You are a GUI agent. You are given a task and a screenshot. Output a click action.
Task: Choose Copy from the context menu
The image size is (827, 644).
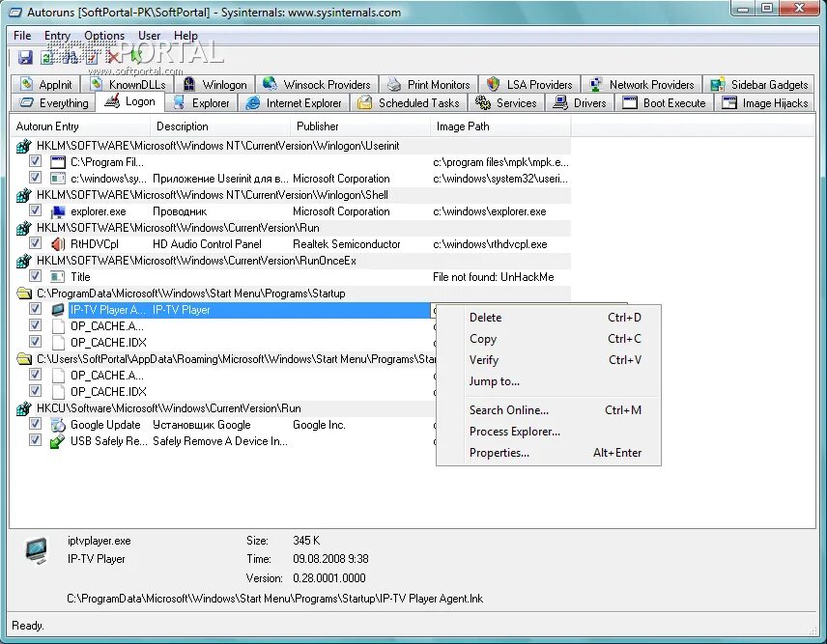pos(549,339)
